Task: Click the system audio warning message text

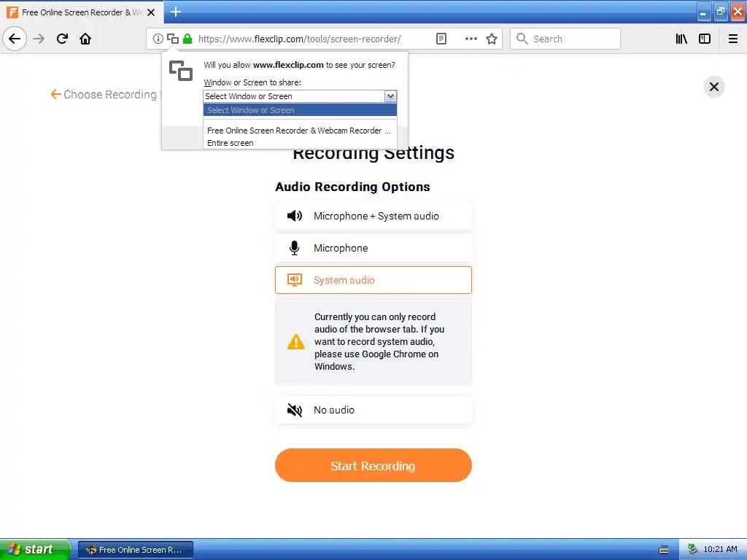Action: point(379,341)
